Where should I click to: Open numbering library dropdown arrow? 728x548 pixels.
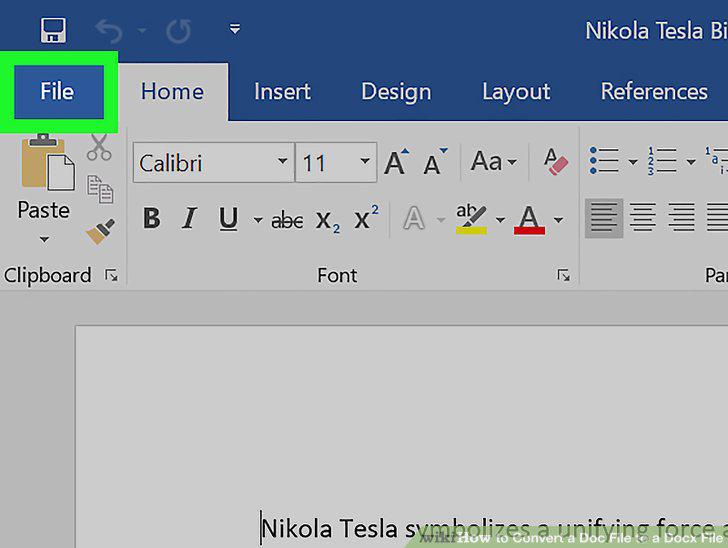pos(691,162)
